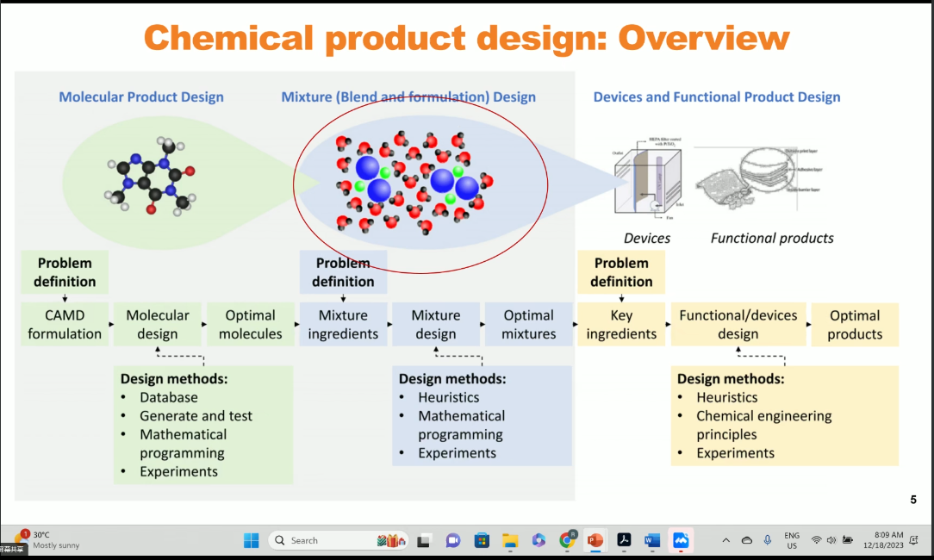
Task: Open the clock and date calendar
Action: pyautogui.click(x=888, y=540)
